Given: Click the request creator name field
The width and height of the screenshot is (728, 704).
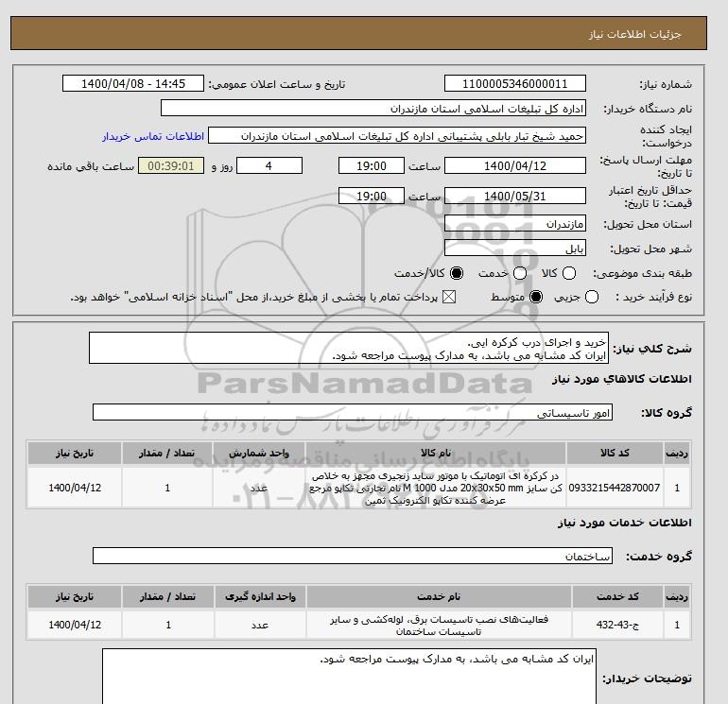Looking at the screenshot, I should click(397, 136).
